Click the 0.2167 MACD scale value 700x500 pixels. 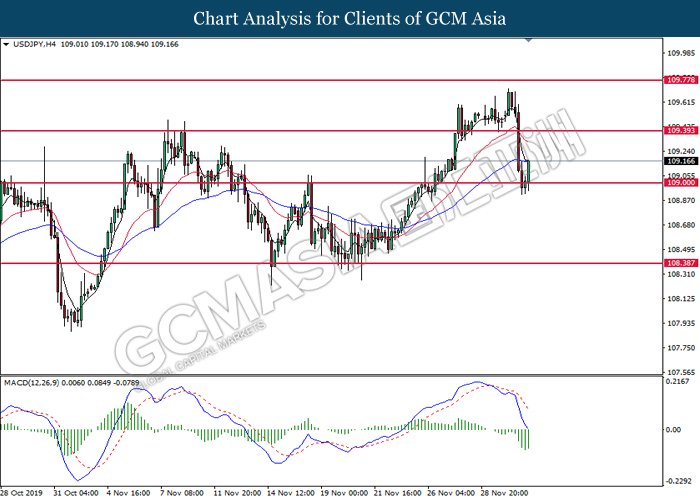677,382
